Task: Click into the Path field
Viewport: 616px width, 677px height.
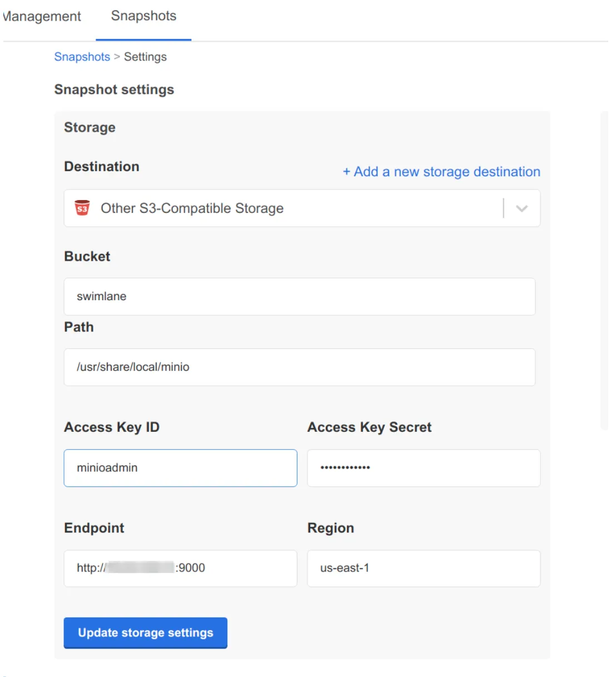Action: 300,367
